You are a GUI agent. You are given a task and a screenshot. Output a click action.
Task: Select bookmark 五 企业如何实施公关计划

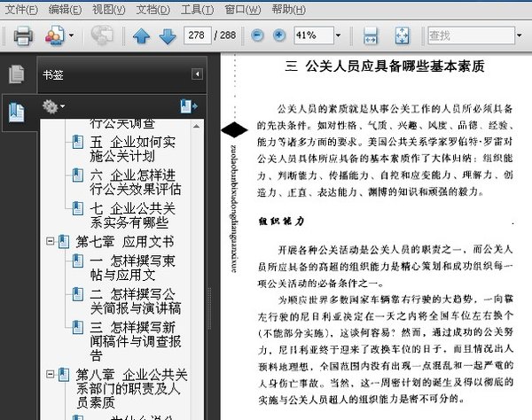[x=133, y=149]
